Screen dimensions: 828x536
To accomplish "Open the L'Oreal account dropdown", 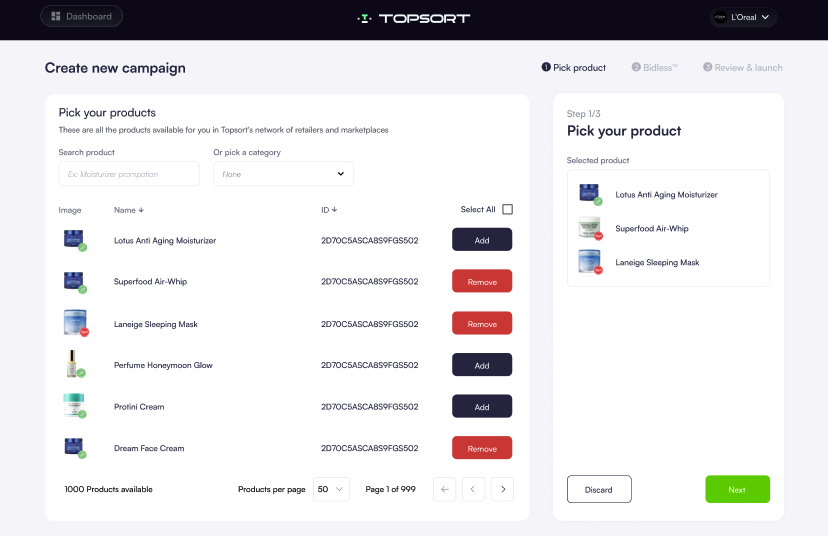I will (743, 17).
